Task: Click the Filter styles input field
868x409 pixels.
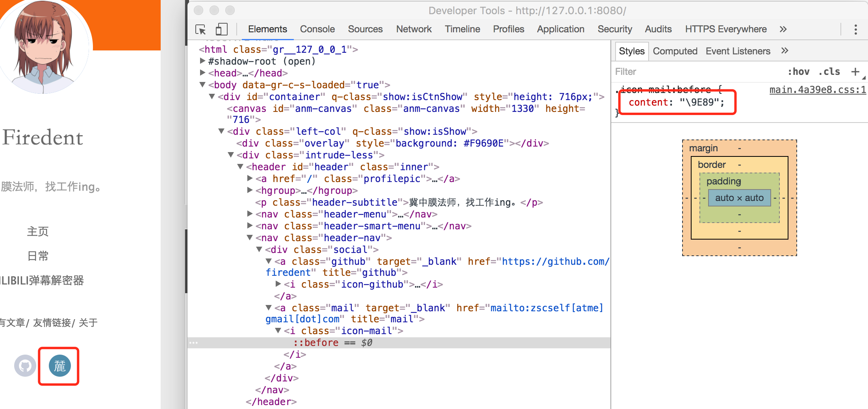Action: point(693,72)
